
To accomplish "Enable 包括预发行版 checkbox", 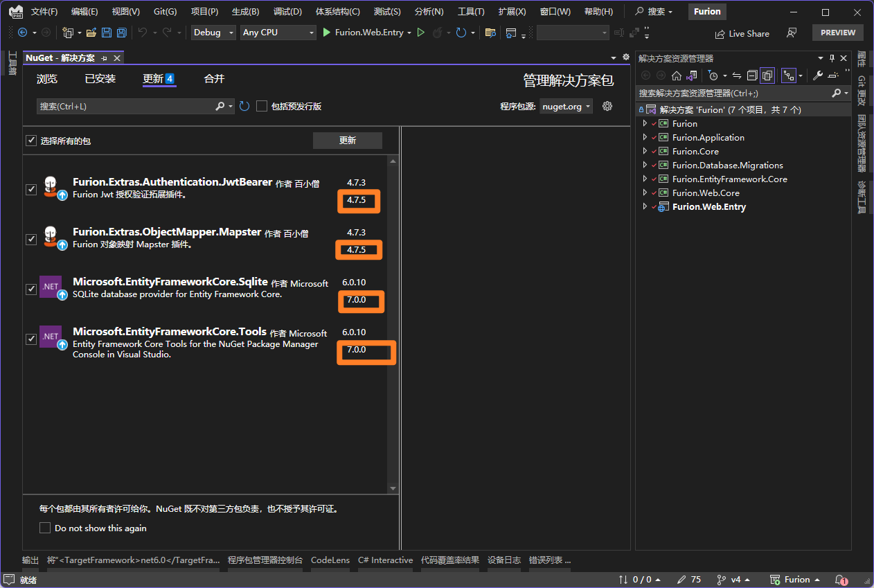I will 262,106.
